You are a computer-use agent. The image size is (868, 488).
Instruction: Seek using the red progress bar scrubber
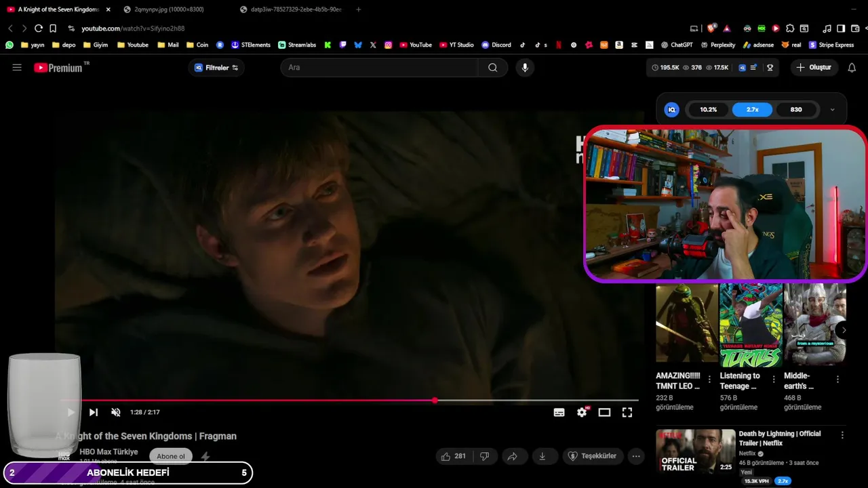tap(435, 401)
